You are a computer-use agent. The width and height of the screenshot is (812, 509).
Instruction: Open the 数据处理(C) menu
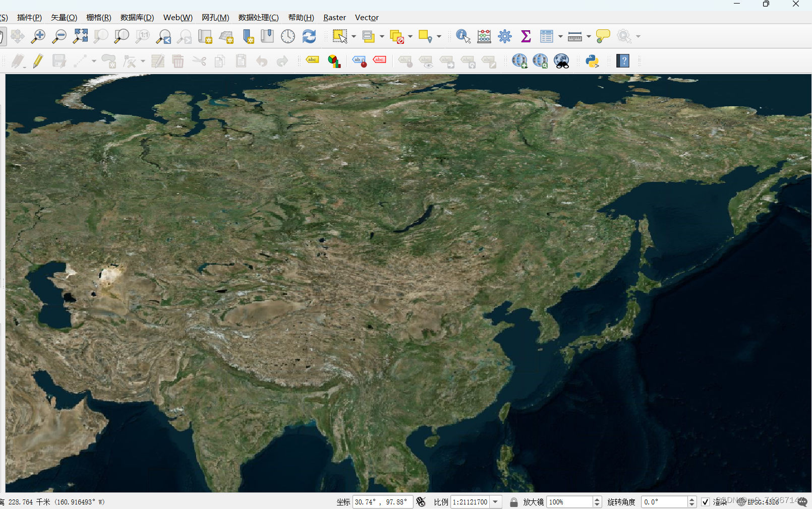point(258,17)
